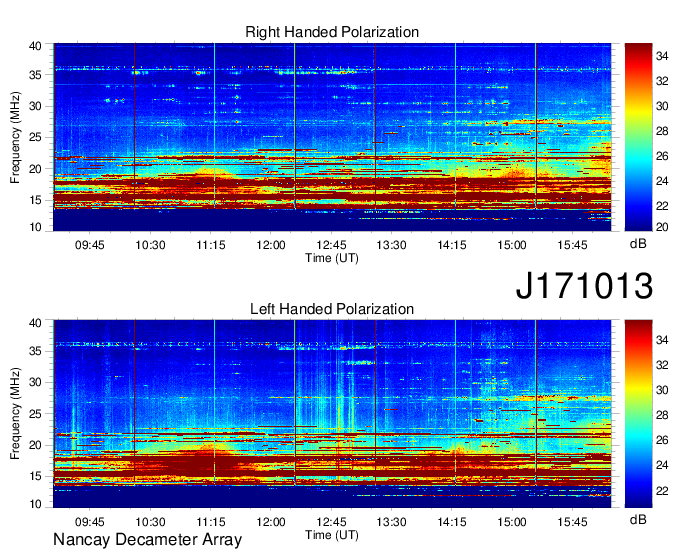The image size is (680, 552).
Task: Click 10 MHz tick on left-handed plot
Action: [35, 504]
